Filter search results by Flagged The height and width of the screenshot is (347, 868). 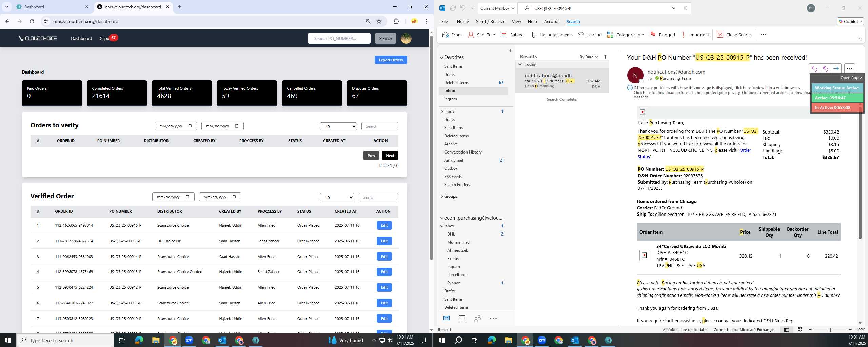tap(663, 35)
